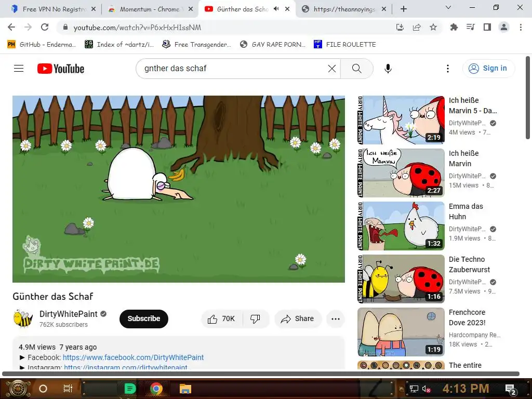
Task: Open Cortana circle on the taskbar
Action: pos(43,389)
